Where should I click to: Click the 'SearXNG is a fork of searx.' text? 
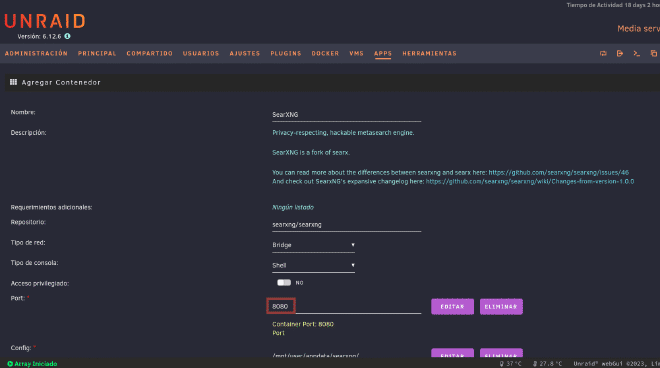point(311,152)
